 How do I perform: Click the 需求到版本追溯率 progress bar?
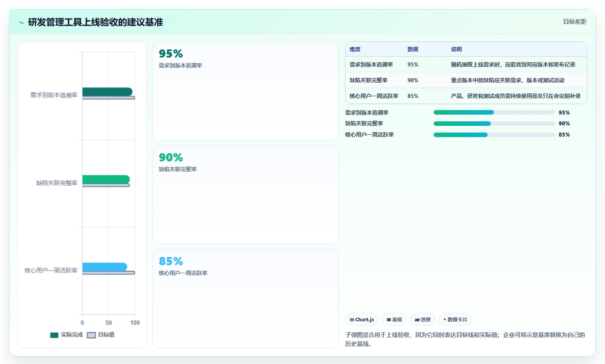[x=494, y=112]
